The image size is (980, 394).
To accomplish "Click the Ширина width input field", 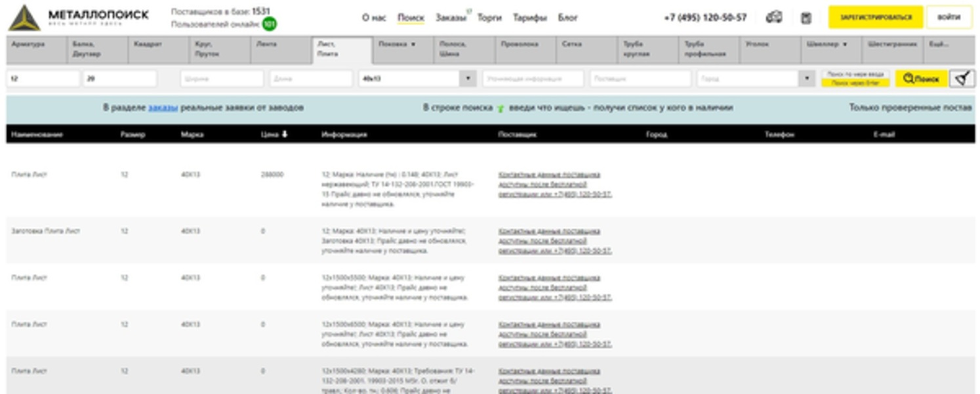I will pos(222,79).
